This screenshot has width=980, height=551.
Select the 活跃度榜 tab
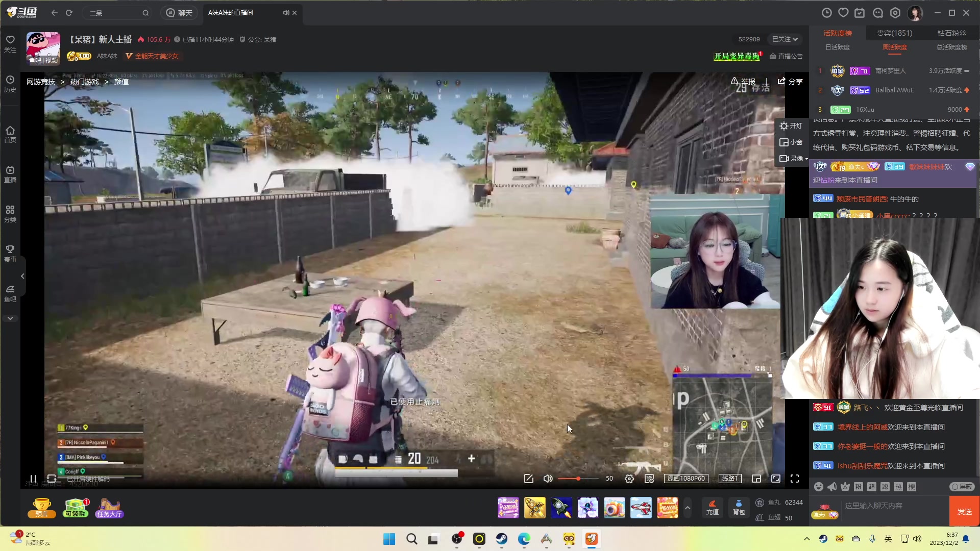838,33
